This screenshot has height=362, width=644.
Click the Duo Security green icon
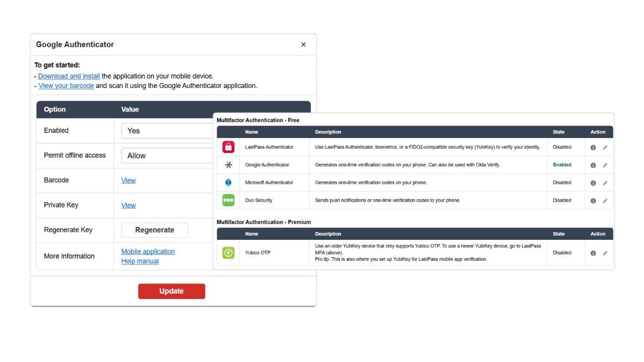[x=228, y=200]
